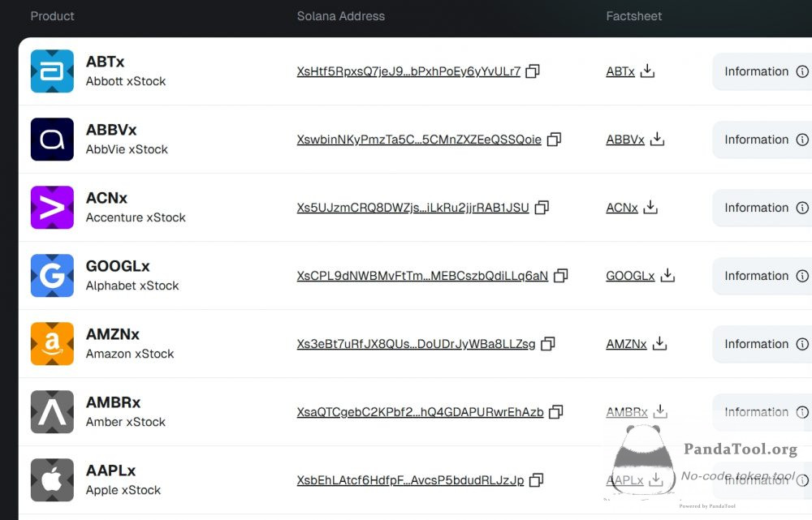Copy the AAPLx Solana address

tap(536, 480)
